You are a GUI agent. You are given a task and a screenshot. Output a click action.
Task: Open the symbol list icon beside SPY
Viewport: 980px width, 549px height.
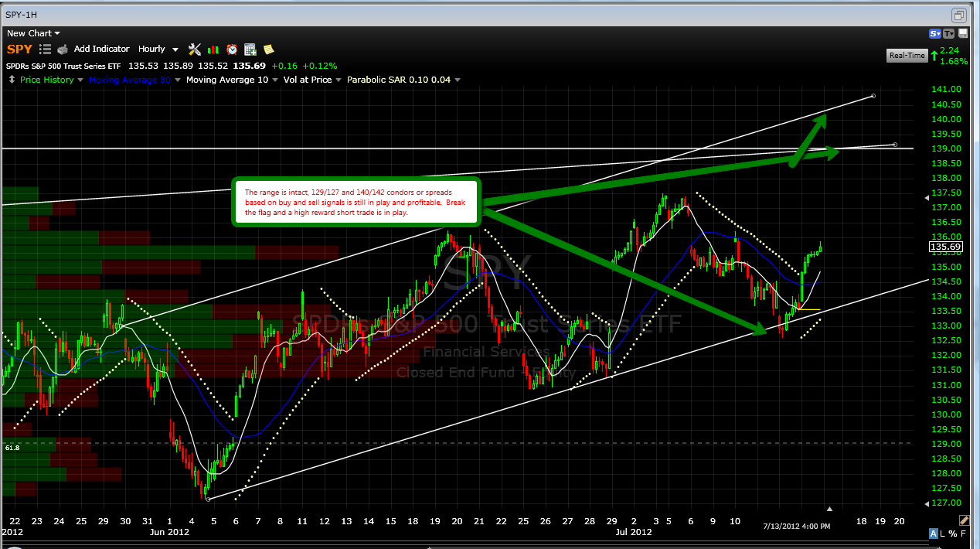(45, 49)
